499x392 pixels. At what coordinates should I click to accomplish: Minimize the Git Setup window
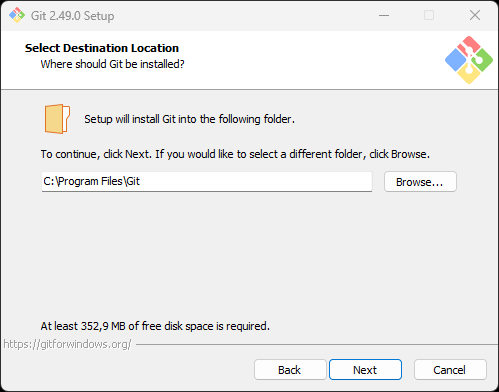[x=384, y=15]
